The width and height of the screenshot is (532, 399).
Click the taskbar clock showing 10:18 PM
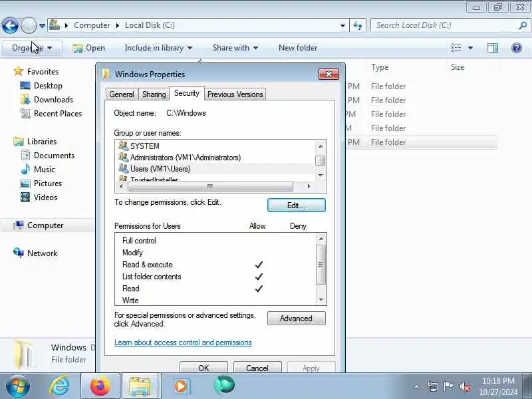[x=498, y=386]
